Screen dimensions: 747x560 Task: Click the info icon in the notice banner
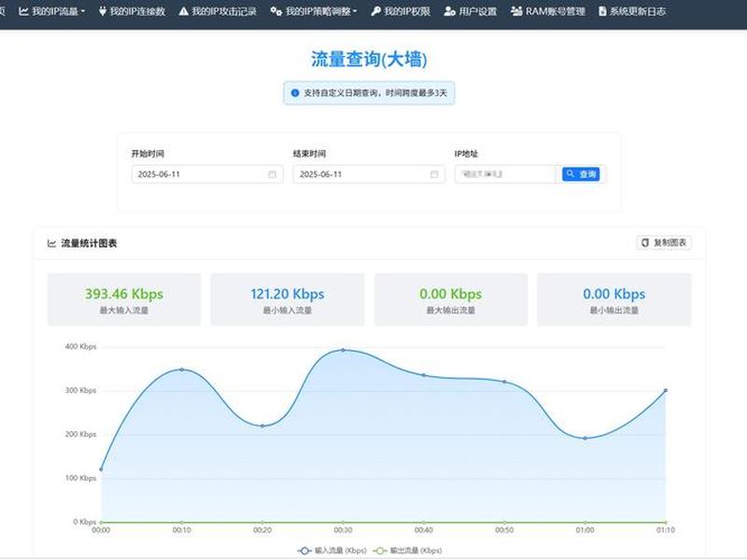point(295,92)
